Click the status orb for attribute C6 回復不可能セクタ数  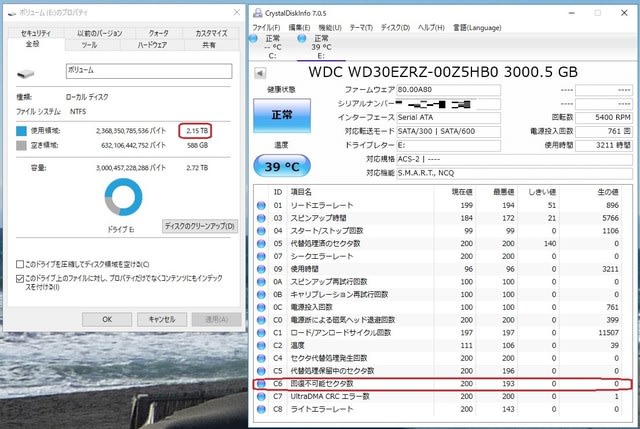(261, 384)
